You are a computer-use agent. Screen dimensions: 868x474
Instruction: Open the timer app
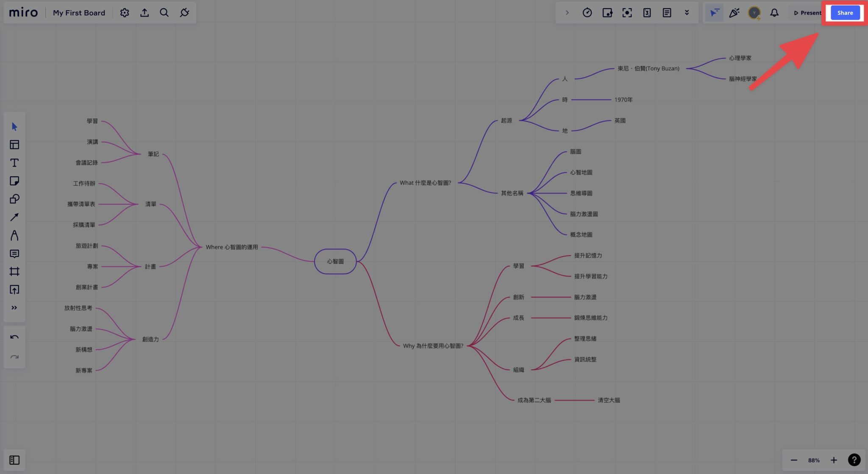pos(587,13)
